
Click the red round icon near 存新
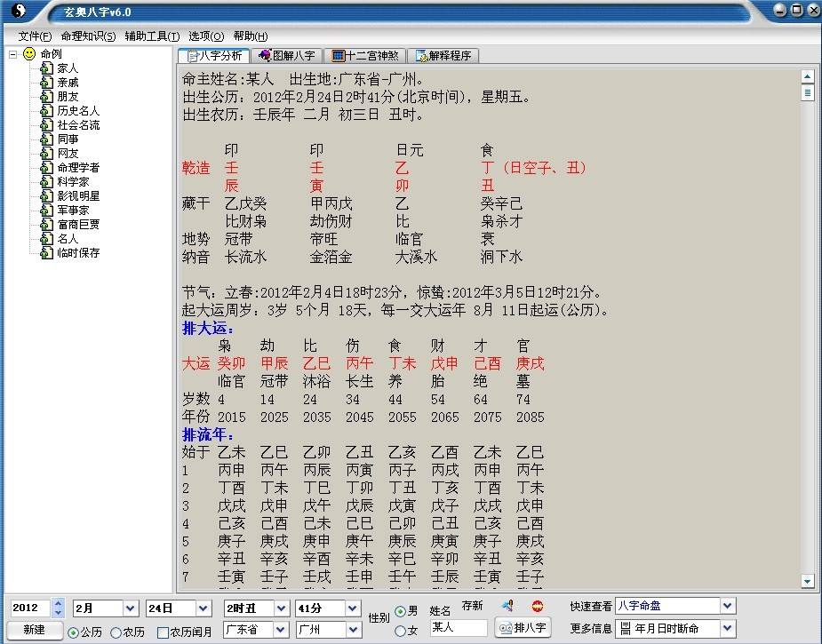pos(538,607)
